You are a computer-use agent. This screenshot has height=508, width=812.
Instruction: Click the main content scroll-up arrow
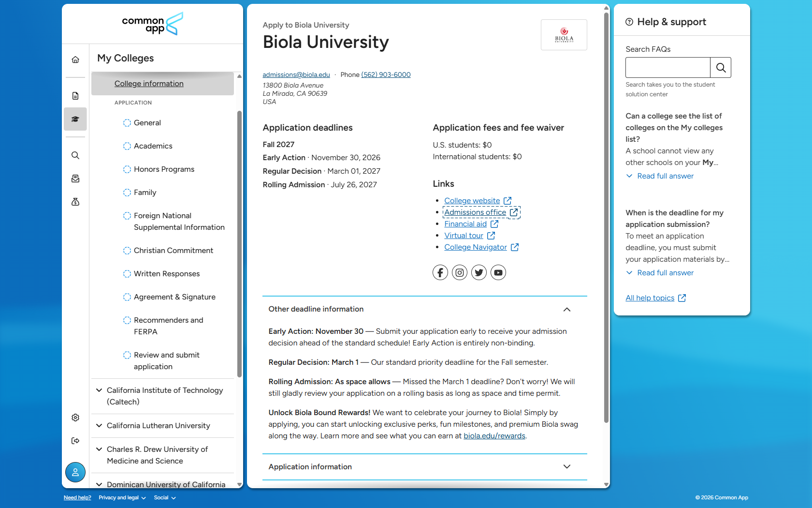coord(606,8)
